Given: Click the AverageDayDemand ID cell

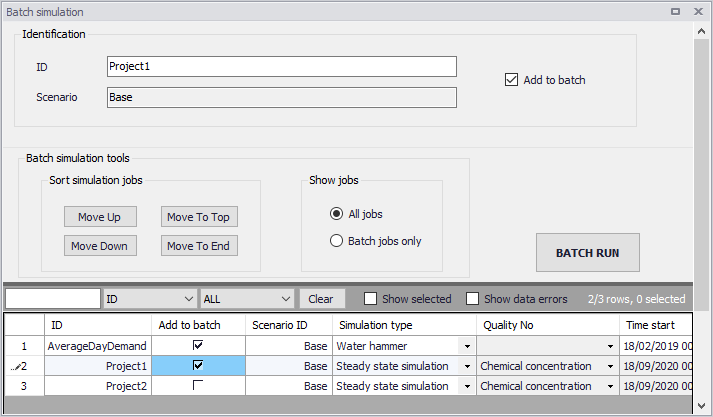Looking at the screenshot, I should pos(98,347).
